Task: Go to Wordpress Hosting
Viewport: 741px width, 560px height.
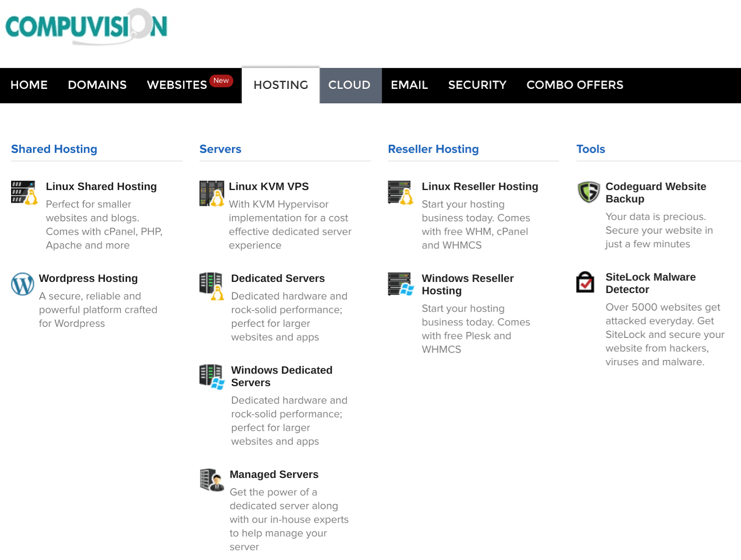Action: click(x=88, y=279)
